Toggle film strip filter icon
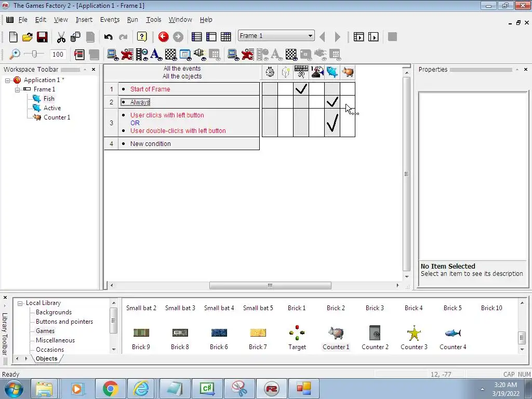 point(142,54)
